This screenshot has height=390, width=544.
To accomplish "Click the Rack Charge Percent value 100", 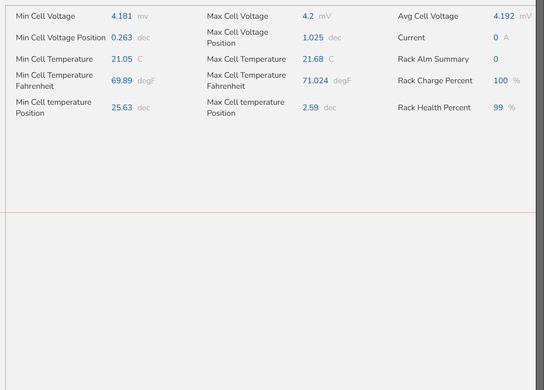I will [x=501, y=81].
